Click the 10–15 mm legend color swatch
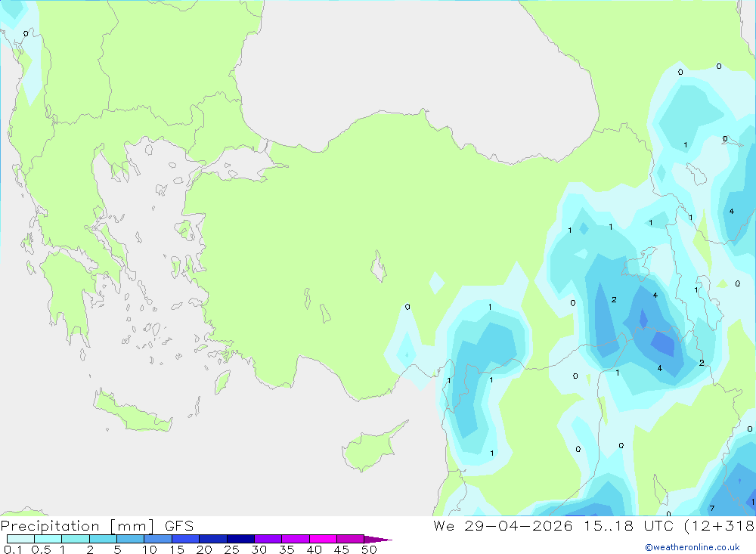The height and width of the screenshot is (554, 756). pos(158,539)
